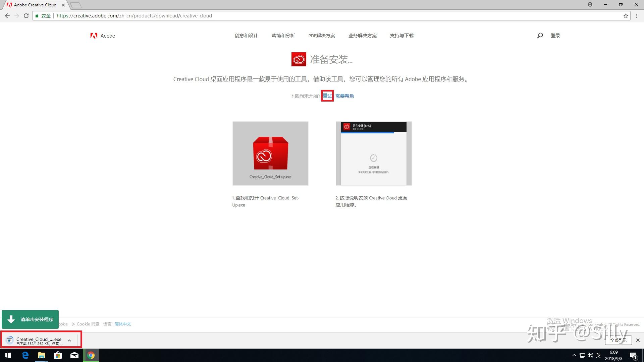Click the 登录 sign-in link

(x=555, y=36)
